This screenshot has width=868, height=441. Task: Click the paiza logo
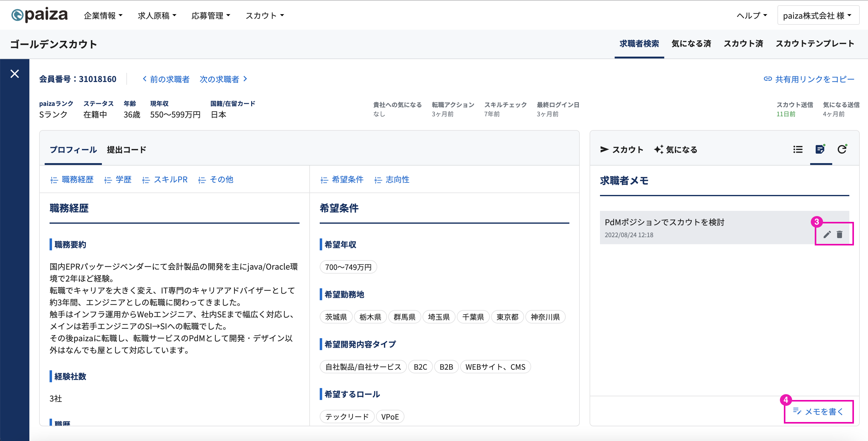(x=39, y=15)
